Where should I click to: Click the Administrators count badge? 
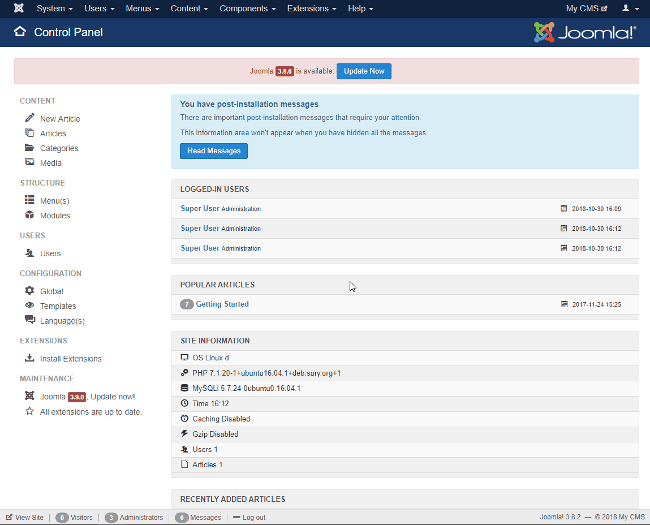tap(111, 518)
